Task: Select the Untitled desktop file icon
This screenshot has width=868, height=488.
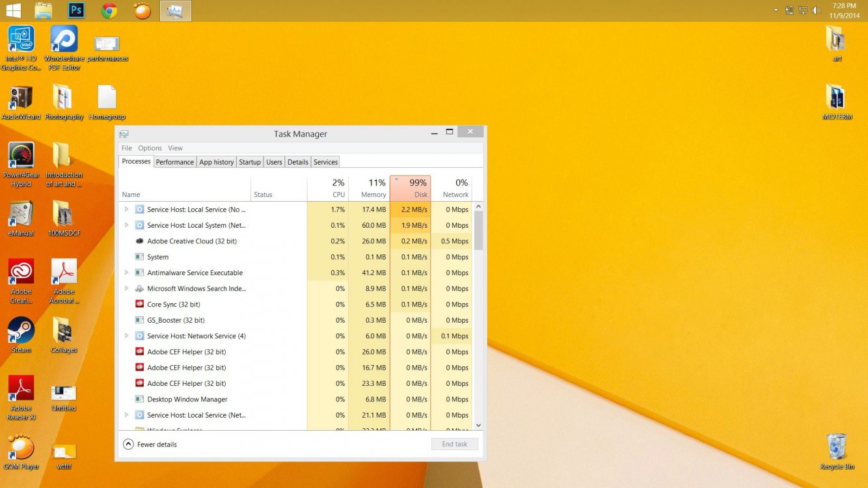Action: click(64, 398)
